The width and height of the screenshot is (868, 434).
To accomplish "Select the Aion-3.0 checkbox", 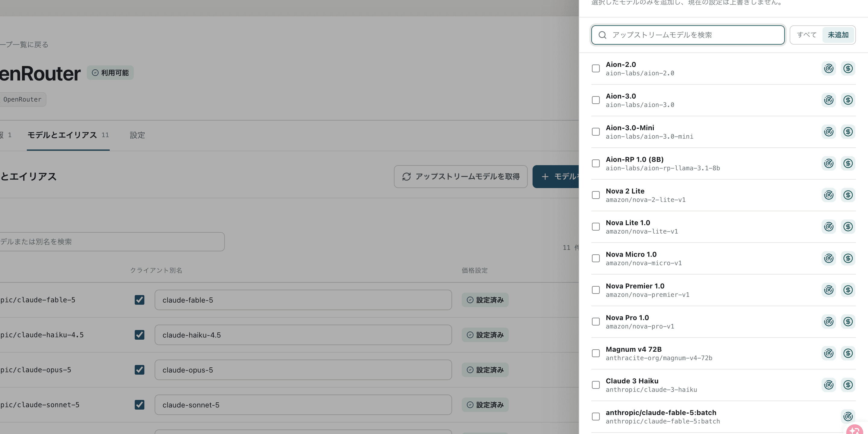I will pos(596,100).
